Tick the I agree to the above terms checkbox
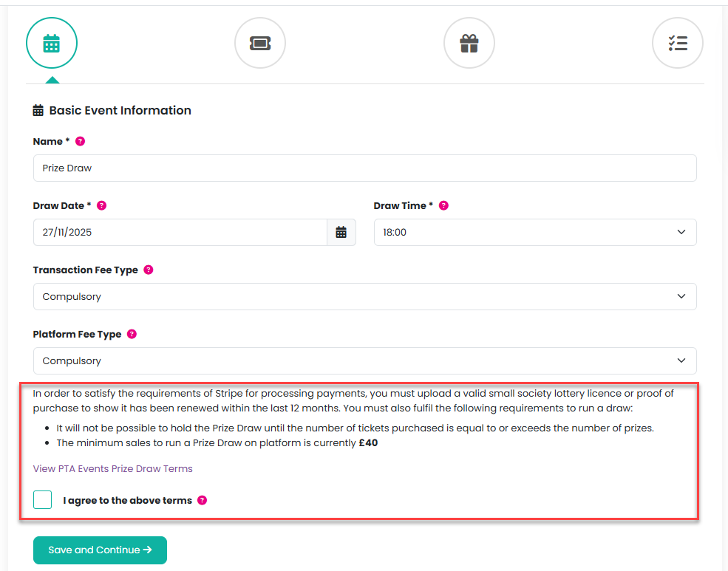The width and height of the screenshot is (728, 571). tap(43, 500)
